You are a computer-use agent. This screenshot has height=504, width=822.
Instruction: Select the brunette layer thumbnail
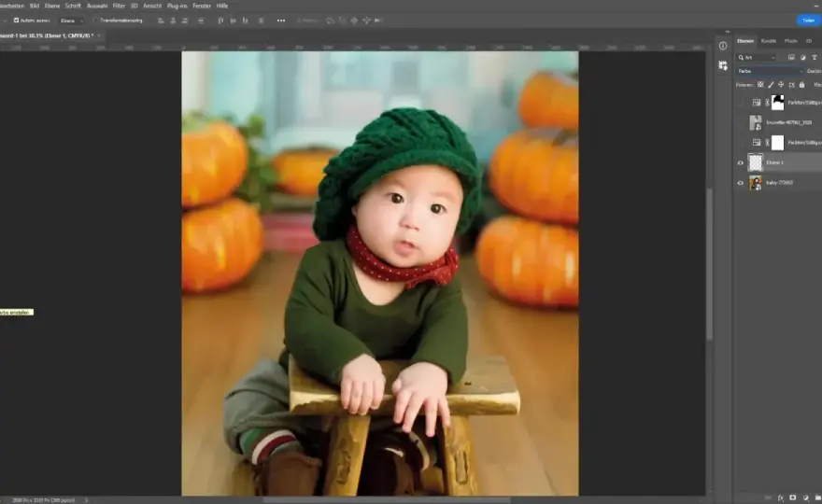756,122
